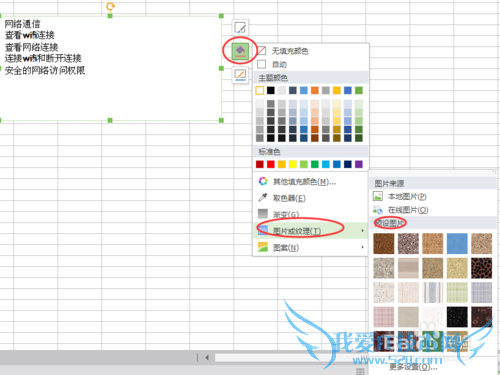Apply the black leopard spot texture
Image resolution: width=500 pixels, height=375 pixels.
coord(482,268)
